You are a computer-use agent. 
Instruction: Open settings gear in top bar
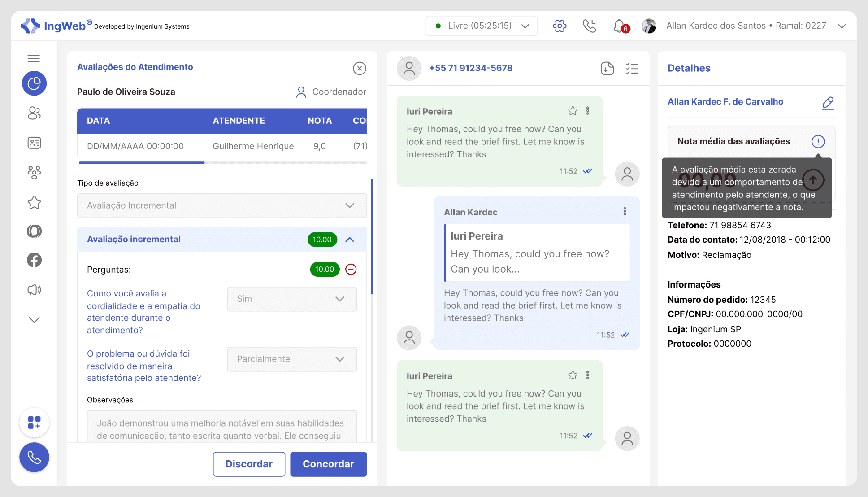[x=560, y=26]
